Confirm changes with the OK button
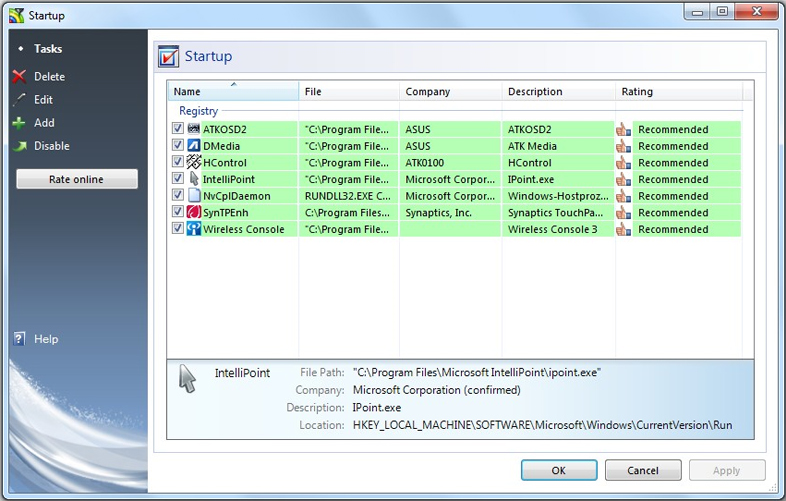The image size is (786, 501). click(x=559, y=470)
